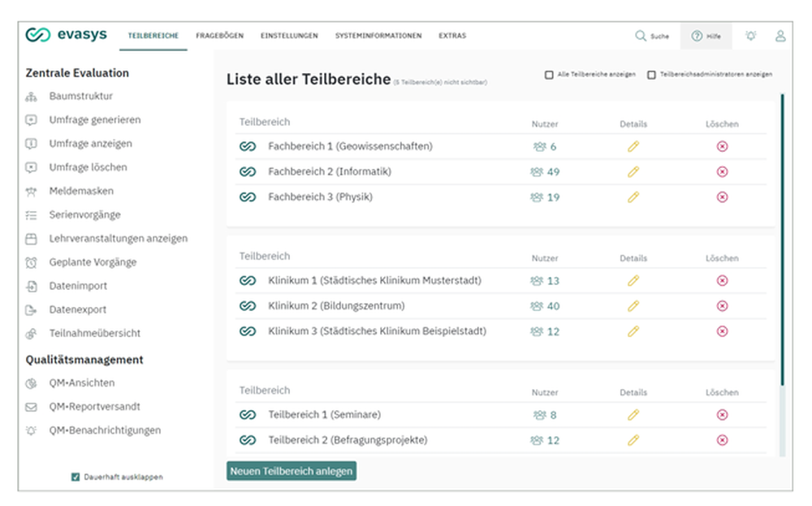Click the Geplante Vorgänge clock icon
Viewport: 812px width, 506px height.
(31, 262)
